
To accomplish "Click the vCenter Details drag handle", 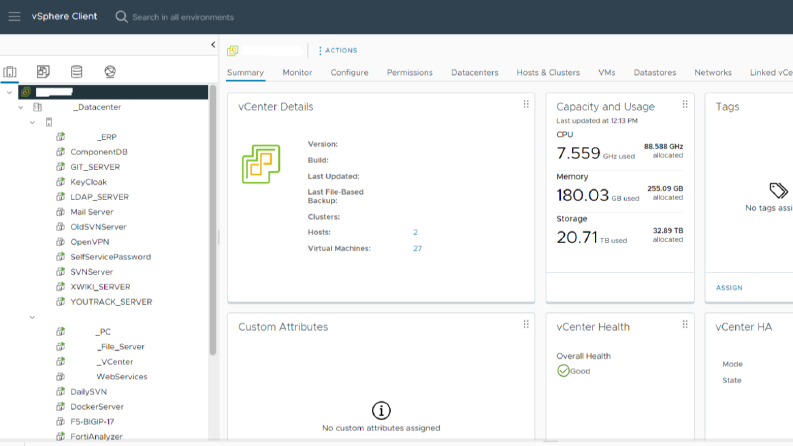I will [x=526, y=104].
